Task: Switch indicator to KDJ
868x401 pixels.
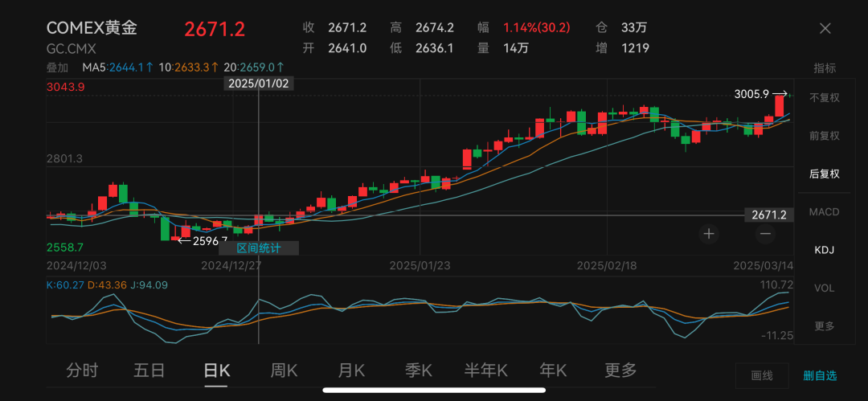Action: click(824, 250)
